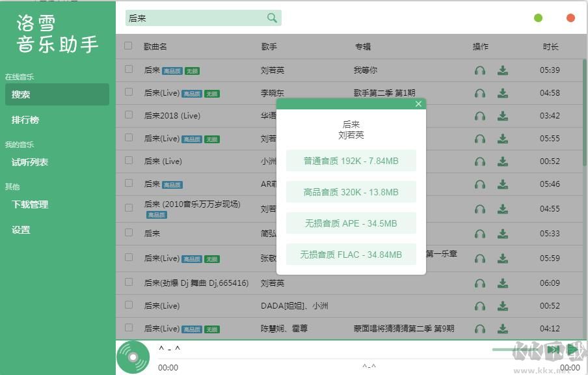Tick checkbox for 后来 (Live) 小洲 row
Screen dimensions: 588x375
[129, 161]
